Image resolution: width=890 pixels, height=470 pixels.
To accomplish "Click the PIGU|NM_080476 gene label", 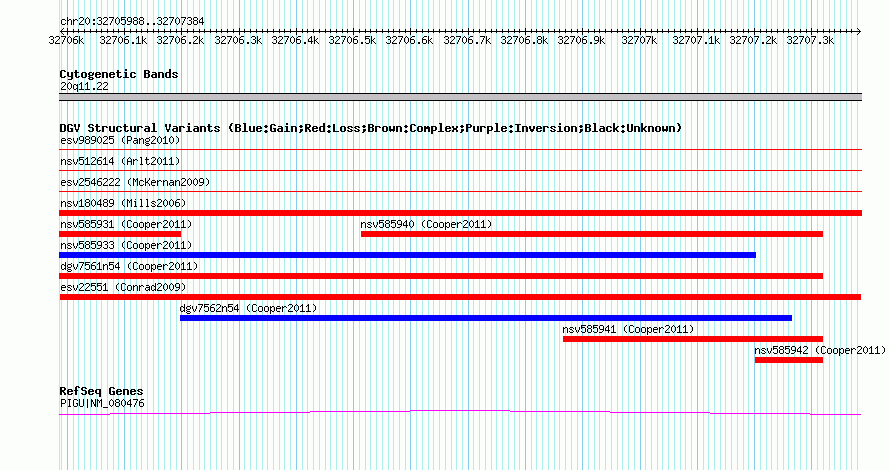I will coord(102,404).
